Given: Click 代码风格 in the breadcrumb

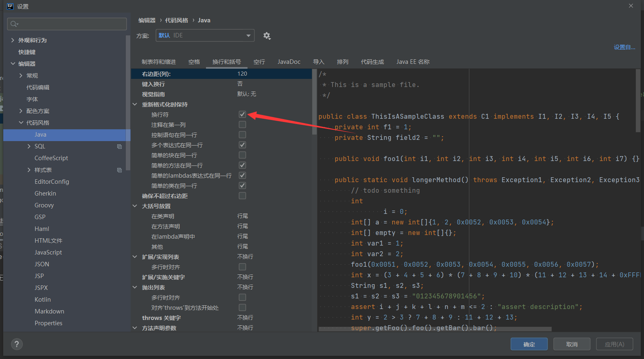Looking at the screenshot, I should coord(177,20).
